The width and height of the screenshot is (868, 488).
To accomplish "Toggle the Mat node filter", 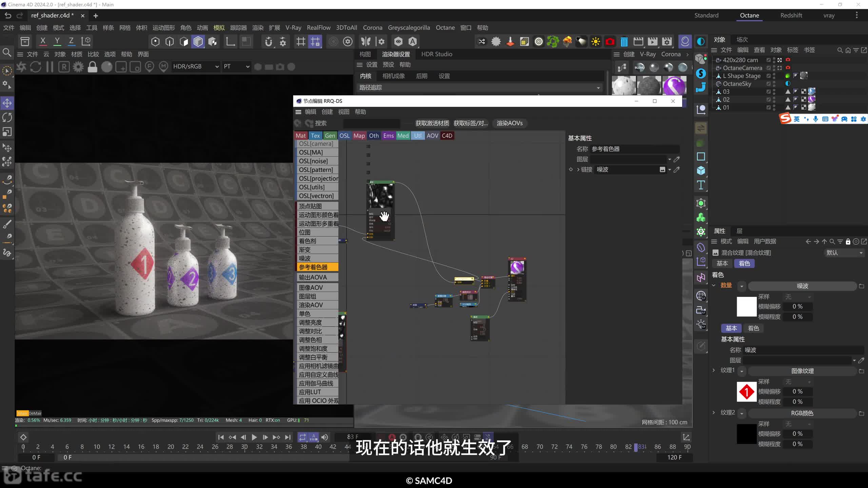I will click(300, 136).
